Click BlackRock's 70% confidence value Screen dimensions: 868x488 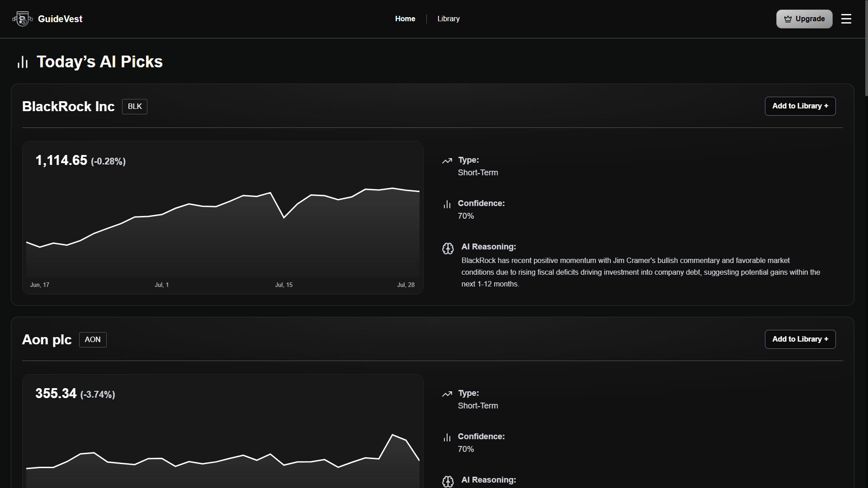(466, 216)
